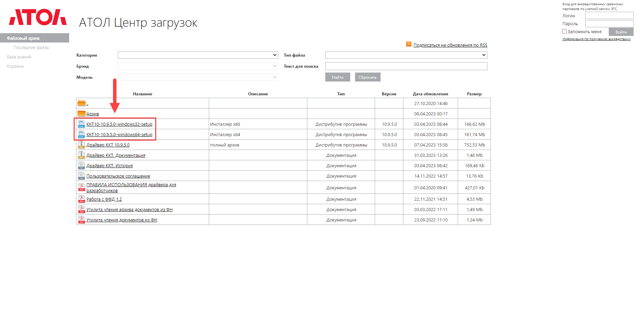Expand the Тип файла dropdown
Screen dimensions: 644x332
click(x=406, y=55)
